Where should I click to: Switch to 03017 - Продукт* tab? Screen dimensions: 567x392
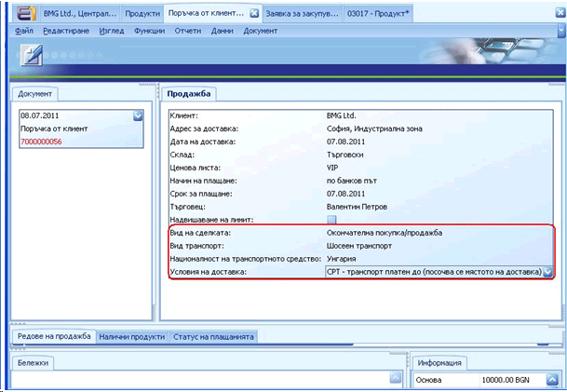[x=378, y=14]
